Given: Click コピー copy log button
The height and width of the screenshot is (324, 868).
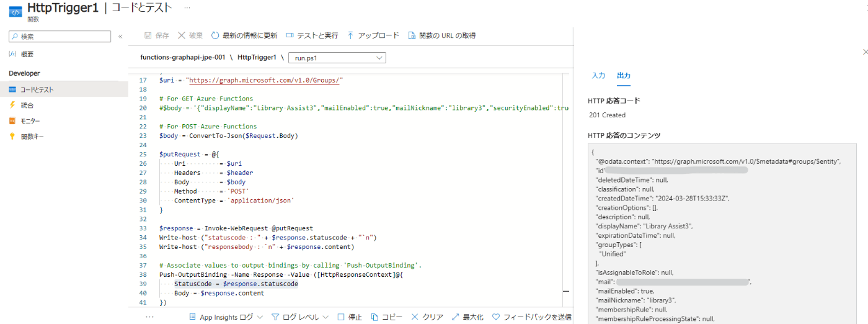Looking at the screenshot, I should pyautogui.click(x=387, y=317).
